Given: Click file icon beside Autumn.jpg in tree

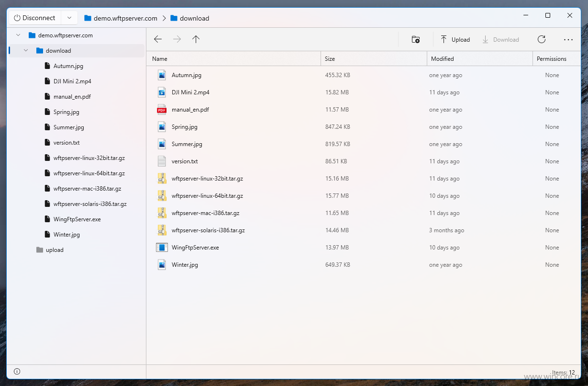Looking at the screenshot, I should tap(47, 66).
